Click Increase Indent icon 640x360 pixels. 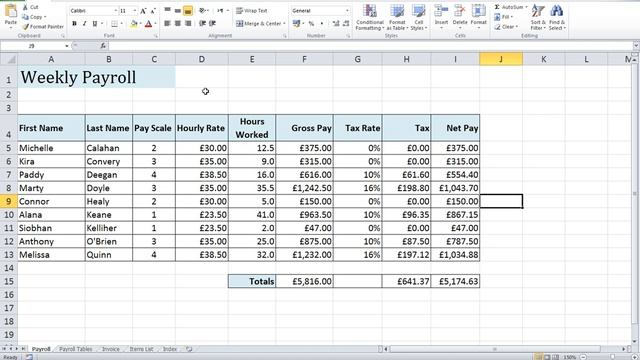click(x=213, y=24)
